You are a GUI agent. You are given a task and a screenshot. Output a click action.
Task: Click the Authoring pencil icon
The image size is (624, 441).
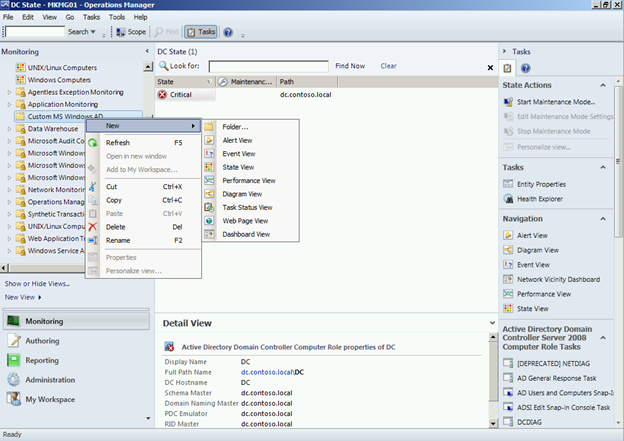point(14,341)
